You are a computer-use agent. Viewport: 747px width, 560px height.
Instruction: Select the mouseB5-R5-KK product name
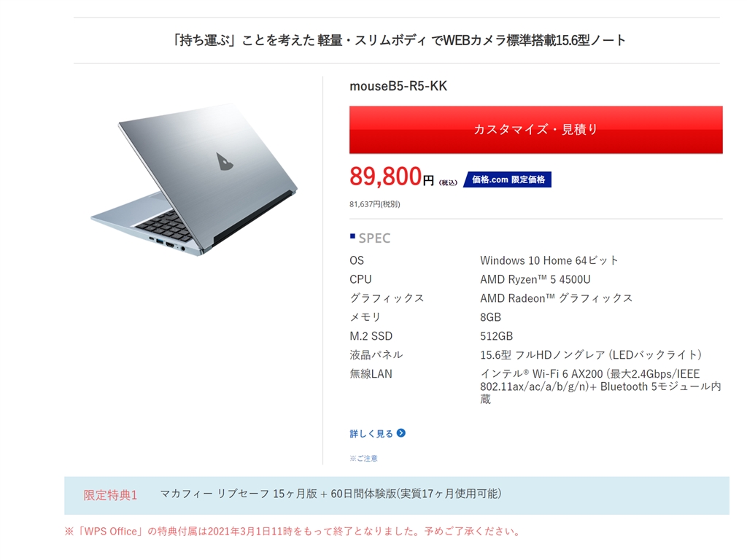pyautogui.click(x=398, y=86)
